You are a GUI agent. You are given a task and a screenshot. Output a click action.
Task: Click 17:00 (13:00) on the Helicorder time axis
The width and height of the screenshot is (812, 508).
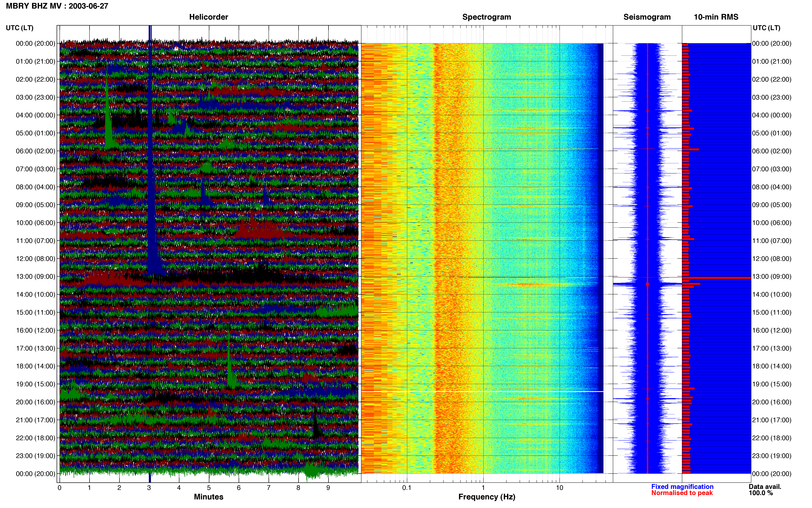coord(36,348)
